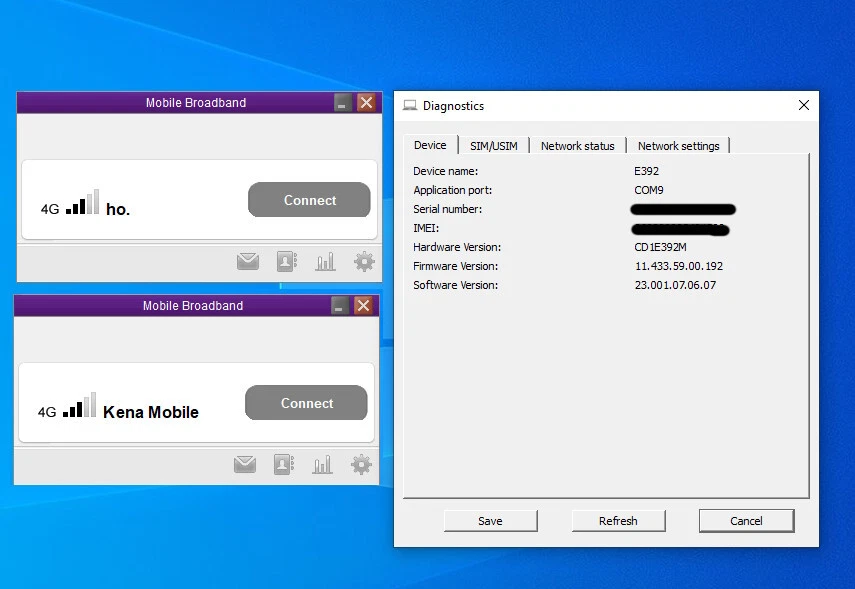Open contacts icon in ho. Mobile Broadband window
Viewport: 855px width, 589px height.
coord(286,262)
